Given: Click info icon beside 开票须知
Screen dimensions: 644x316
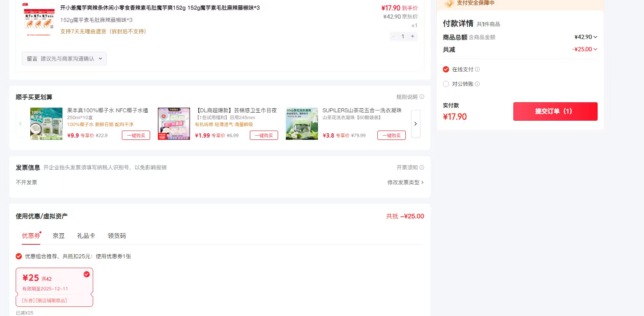Looking at the screenshot, I should pyautogui.click(x=422, y=167).
